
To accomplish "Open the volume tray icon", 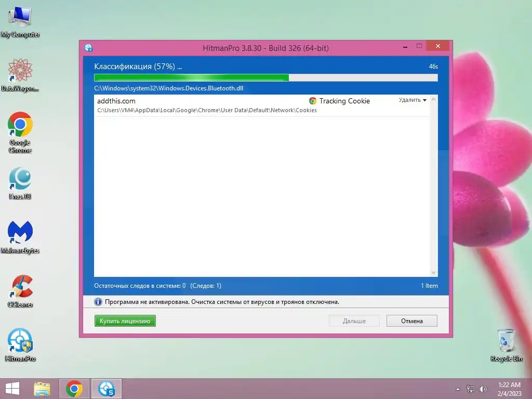I will click(483, 389).
